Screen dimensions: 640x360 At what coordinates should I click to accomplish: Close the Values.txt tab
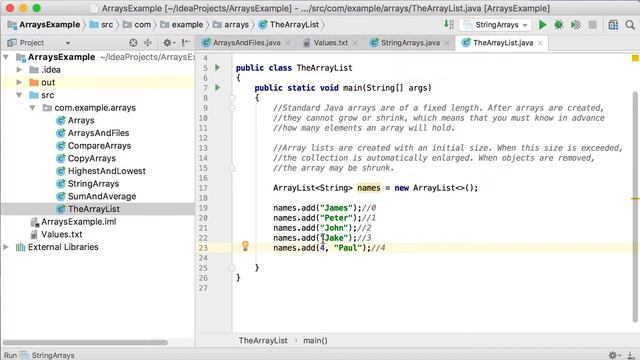click(x=355, y=43)
